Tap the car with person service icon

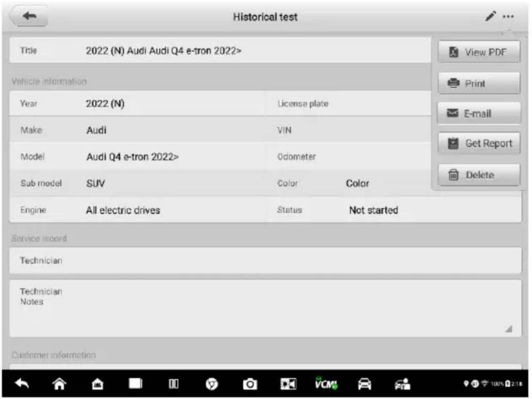(402, 385)
